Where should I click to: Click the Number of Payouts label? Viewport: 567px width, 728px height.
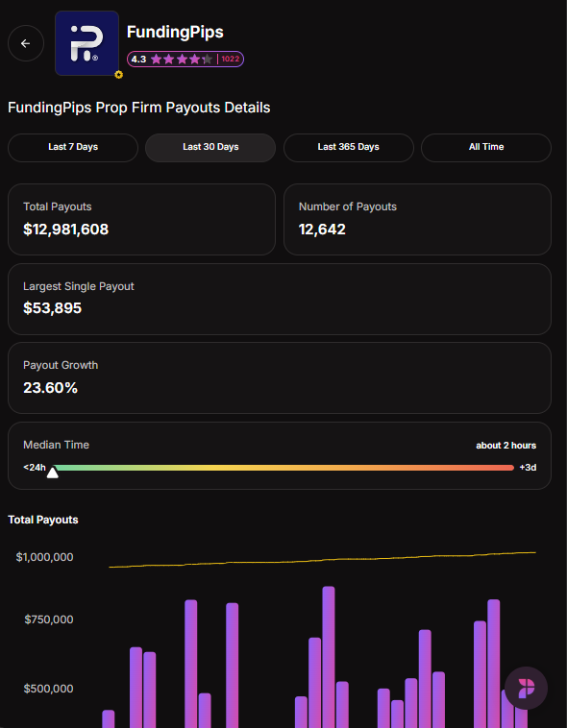(x=348, y=206)
